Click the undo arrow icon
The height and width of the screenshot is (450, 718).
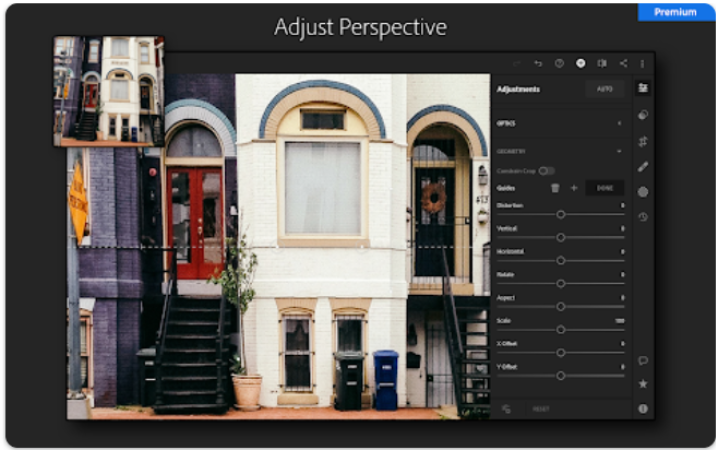click(x=538, y=63)
